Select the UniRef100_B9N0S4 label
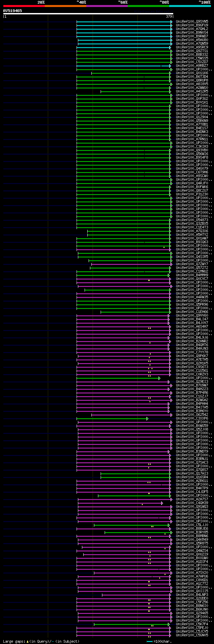Image resolution: width=214 pixels, height=644 pixels. (192, 33)
